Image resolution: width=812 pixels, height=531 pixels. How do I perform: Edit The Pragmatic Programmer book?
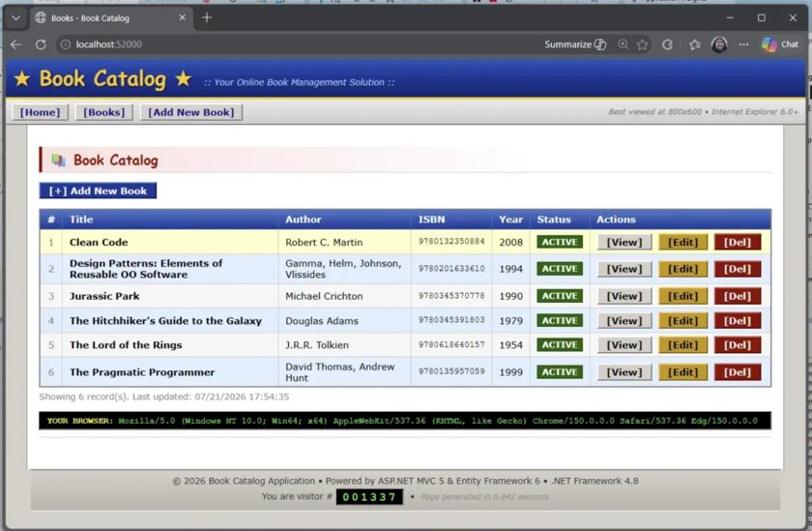tap(682, 372)
